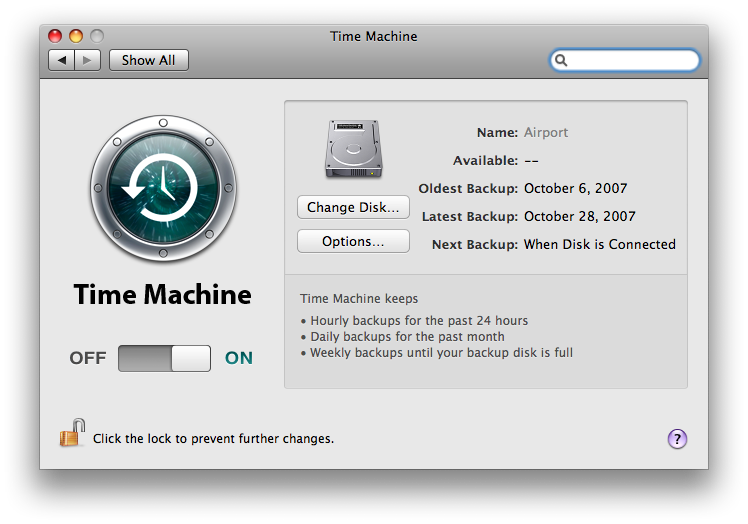Image resolution: width=748 pixels, height=524 pixels.
Task: Minimize the window with the yellow button
Action: click(76, 36)
